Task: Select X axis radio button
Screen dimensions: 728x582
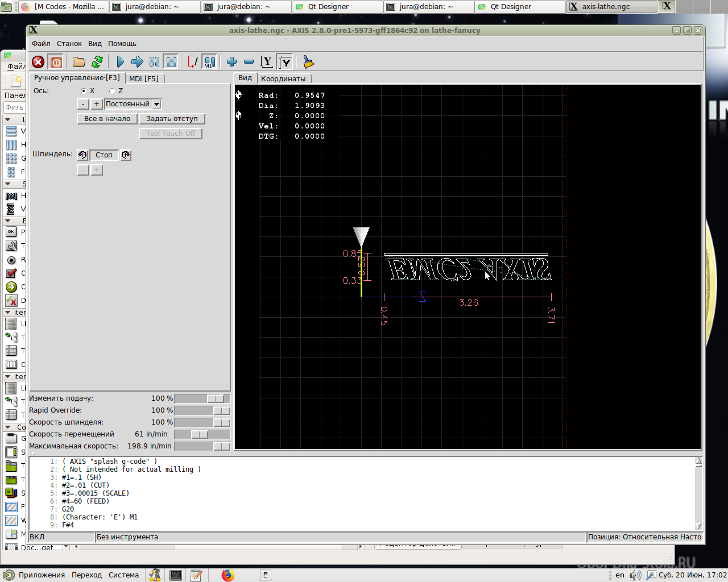Action: [84, 91]
